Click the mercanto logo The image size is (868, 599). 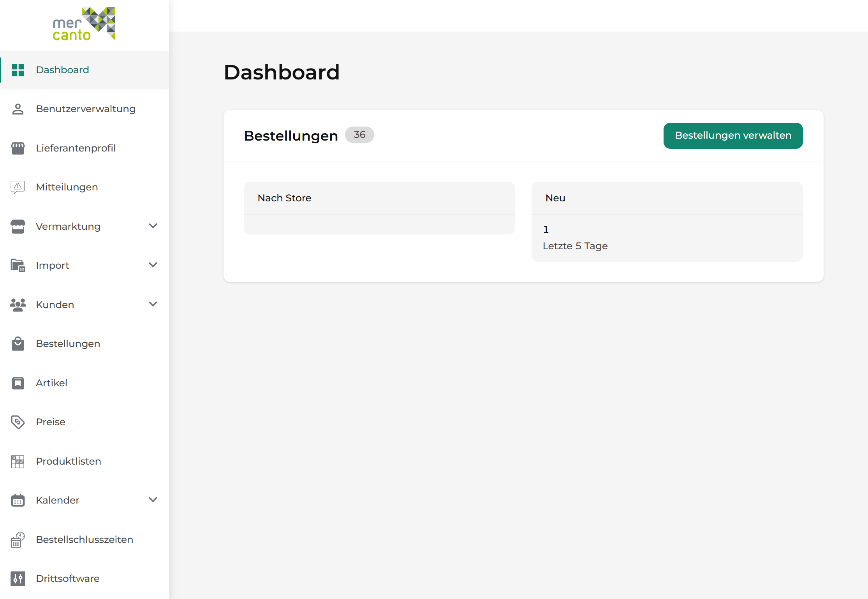tap(84, 24)
